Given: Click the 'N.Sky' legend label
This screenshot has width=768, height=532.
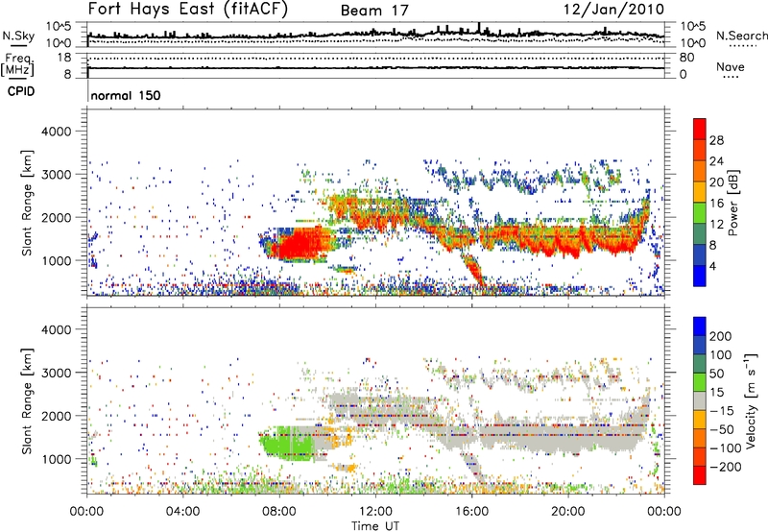Looking at the screenshot, I should click(18, 36).
